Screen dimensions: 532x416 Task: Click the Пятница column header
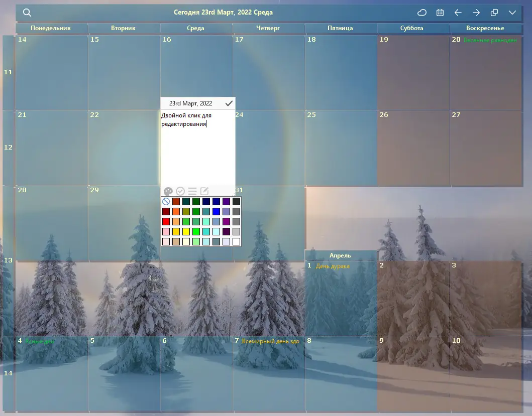(x=340, y=28)
